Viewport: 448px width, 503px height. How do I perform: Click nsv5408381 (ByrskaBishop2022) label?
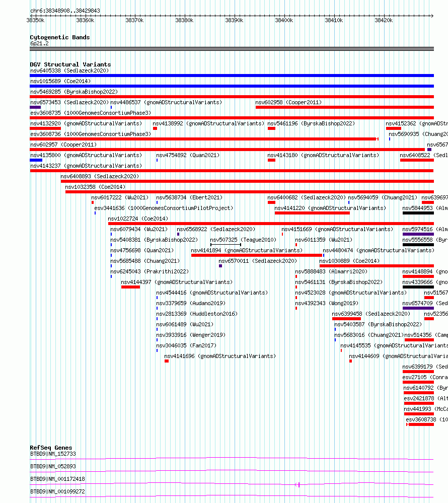coord(154,240)
